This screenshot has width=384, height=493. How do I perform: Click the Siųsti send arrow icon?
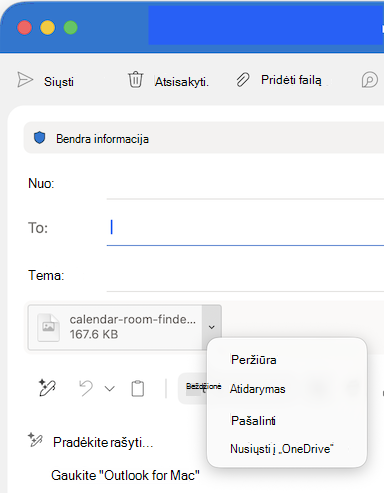point(25,80)
